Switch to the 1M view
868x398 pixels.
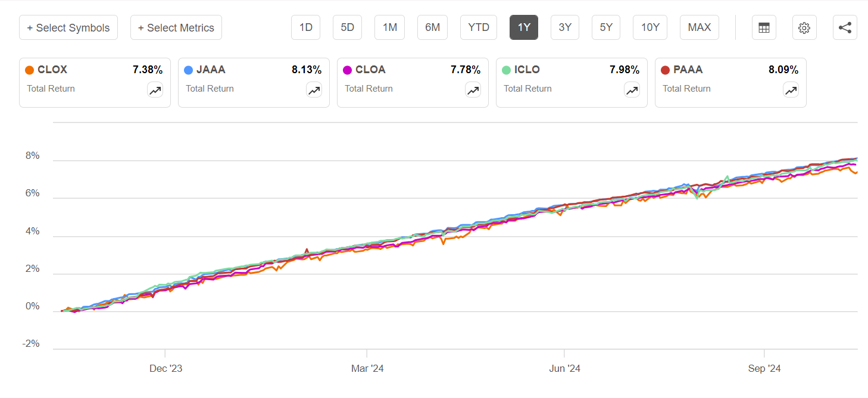[x=389, y=27]
